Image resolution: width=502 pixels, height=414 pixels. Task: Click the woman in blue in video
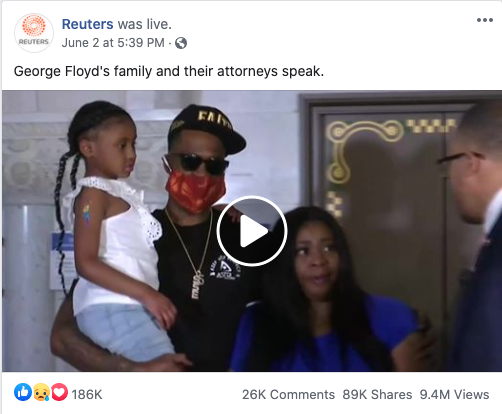pos(322,290)
